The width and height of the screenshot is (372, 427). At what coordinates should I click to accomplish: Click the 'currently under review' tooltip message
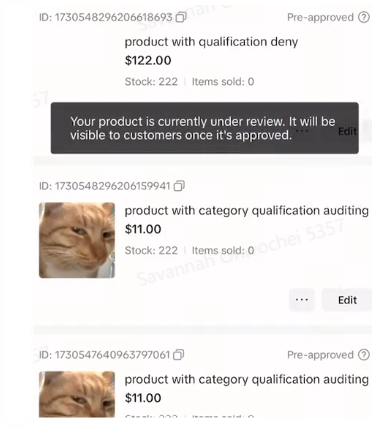tap(205, 128)
